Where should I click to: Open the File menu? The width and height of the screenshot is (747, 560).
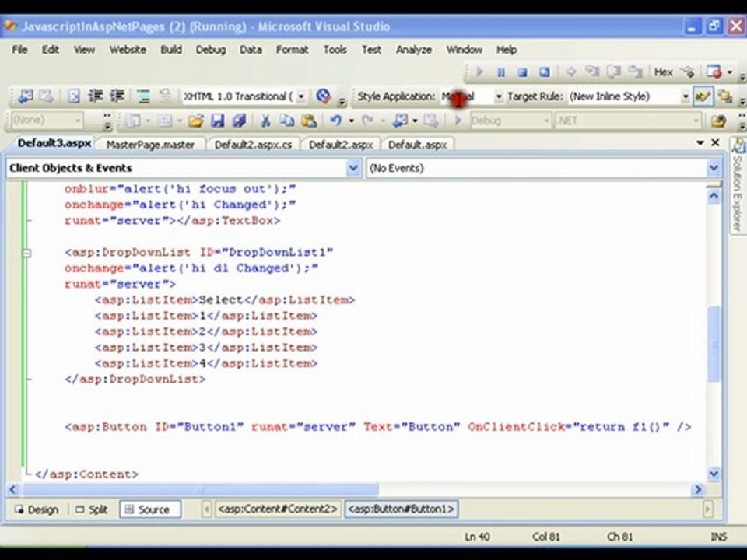point(19,50)
